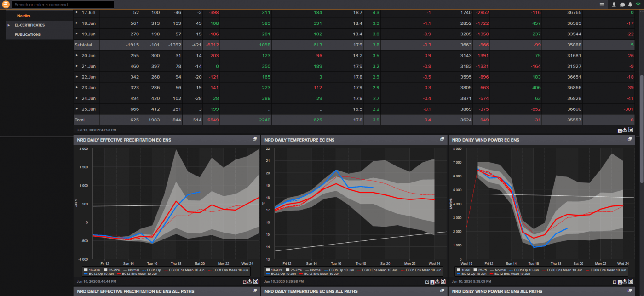Maximize the Precipitation EC ENS All Paths panel
This screenshot has height=296, width=644.
[255, 291]
